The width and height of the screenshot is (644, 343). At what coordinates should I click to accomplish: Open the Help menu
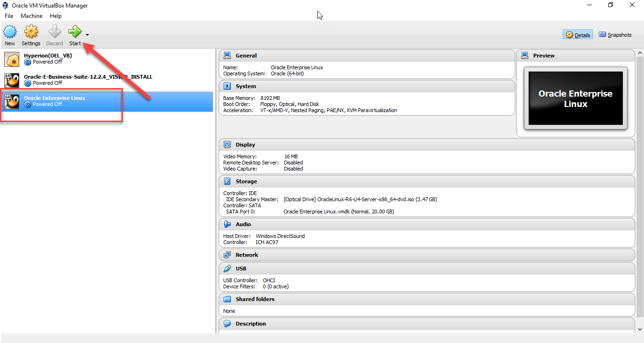pyautogui.click(x=56, y=16)
